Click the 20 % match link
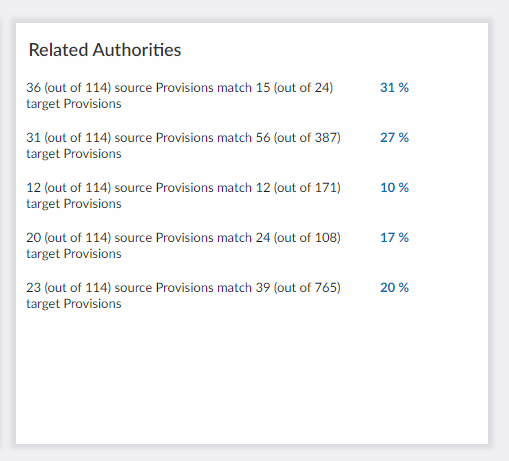The width and height of the screenshot is (509, 461). tap(394, 288)
